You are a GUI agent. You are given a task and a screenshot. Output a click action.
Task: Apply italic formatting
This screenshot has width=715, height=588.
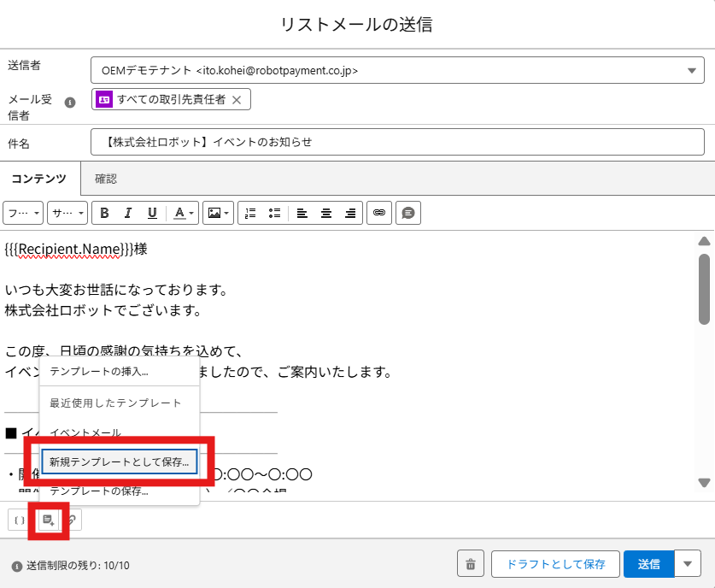tap(128, 213)
